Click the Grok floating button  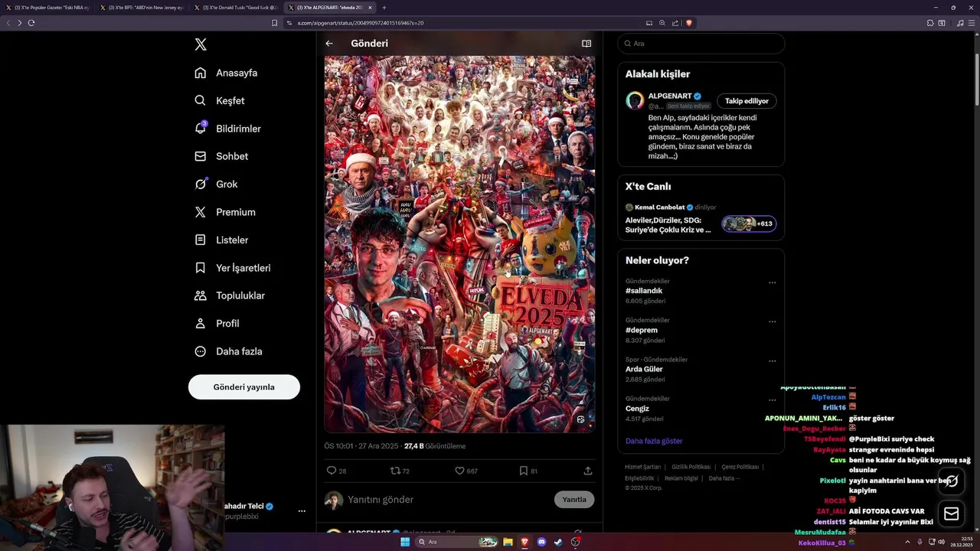[951, 481]
